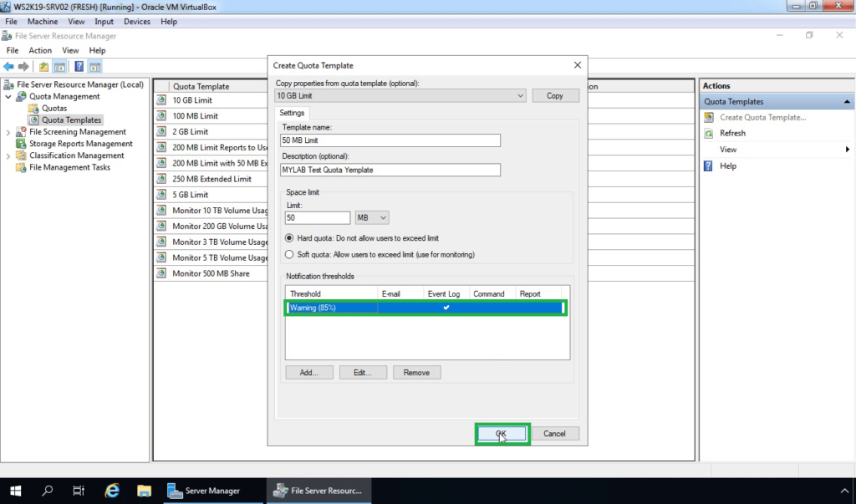Open File Explorer from taskbar
The width and height of the screenshot is (856, 504).
pos(144,491)
